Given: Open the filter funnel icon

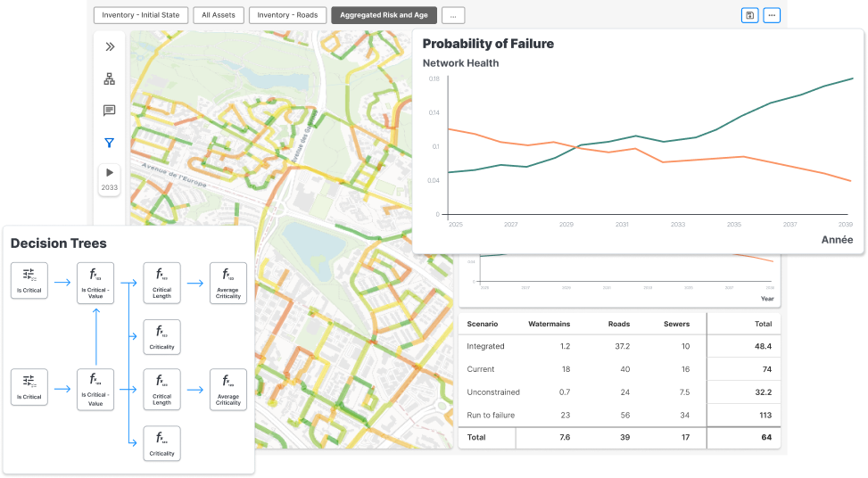Looking at the screenshot, I should pyautogui.click(x=110, y=143).
